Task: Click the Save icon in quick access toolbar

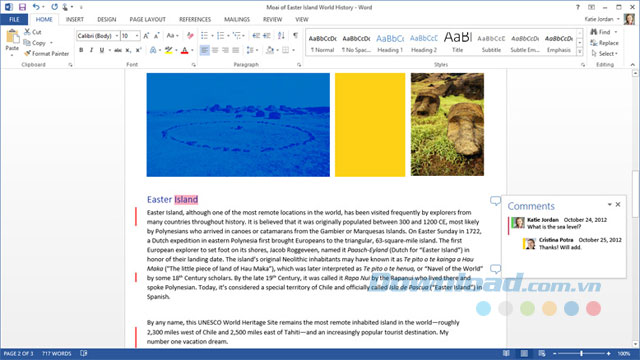Action: point(22,7)
